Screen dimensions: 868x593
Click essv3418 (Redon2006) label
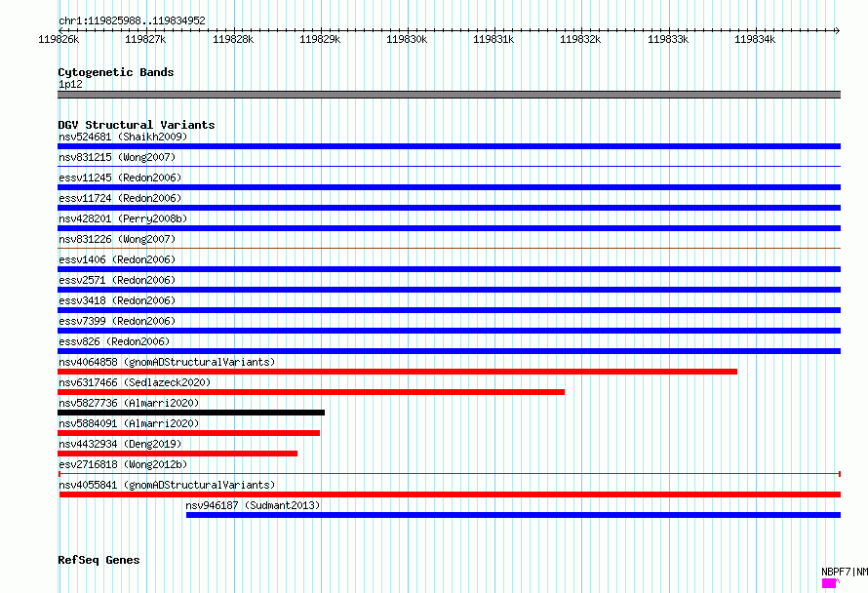pyautogui.click(x=117, y=300)
